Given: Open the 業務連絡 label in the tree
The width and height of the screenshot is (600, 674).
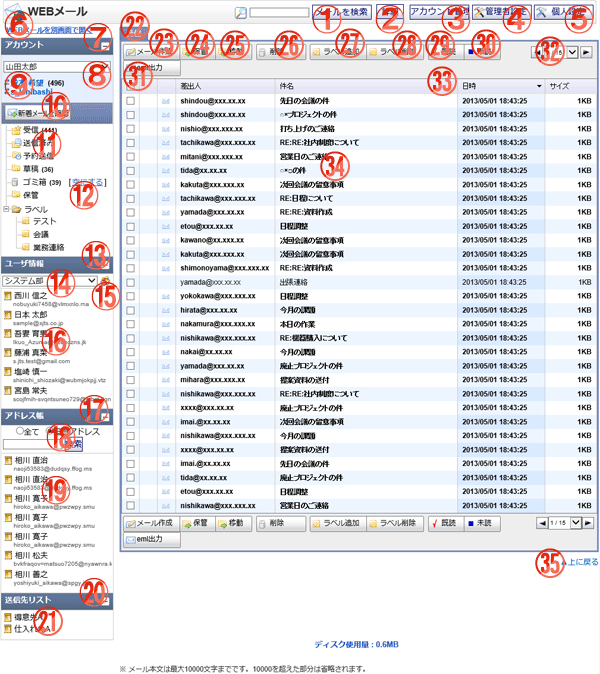Looking at the screenshot, I should tap(49, 248).
